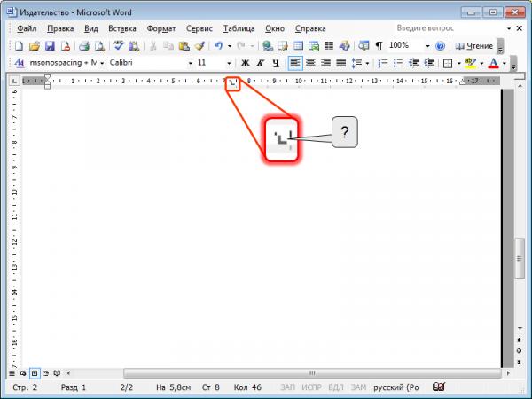532x399 pixels.
Task: Center the paragraph text
Action: [x=310, y=63]
